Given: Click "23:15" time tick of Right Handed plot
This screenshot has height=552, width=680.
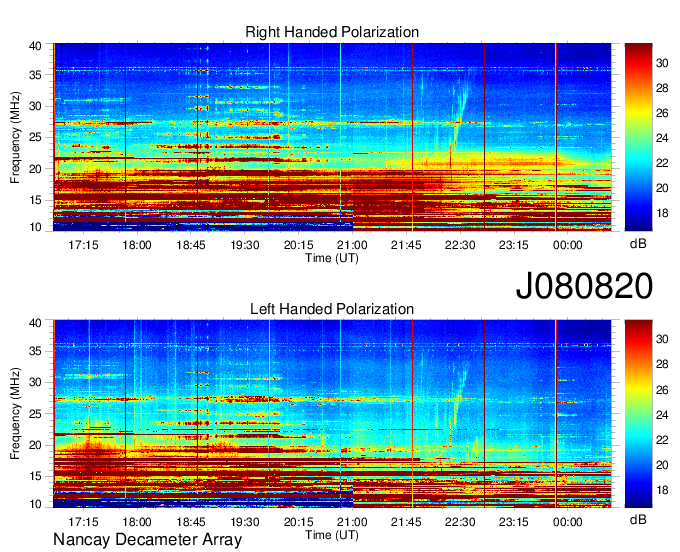Looking at the screenshot, I should (x=513, y=245).
